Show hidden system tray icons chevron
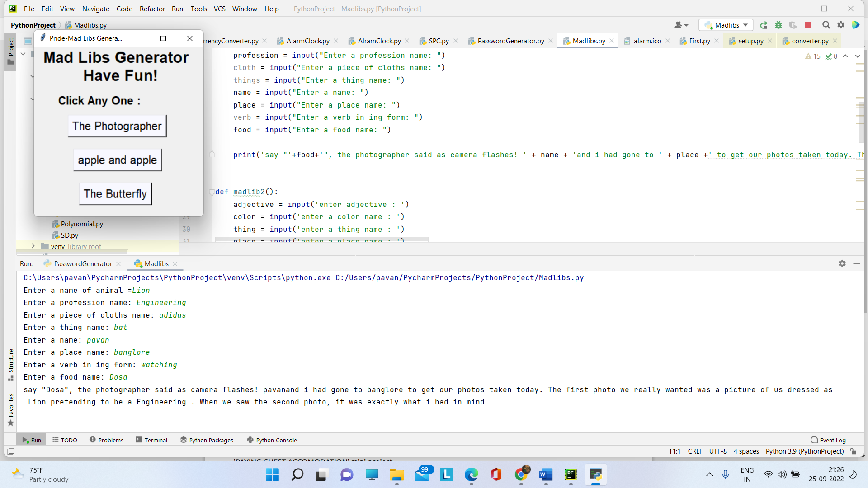Screen dimensions: 868x488 point(710,474)
